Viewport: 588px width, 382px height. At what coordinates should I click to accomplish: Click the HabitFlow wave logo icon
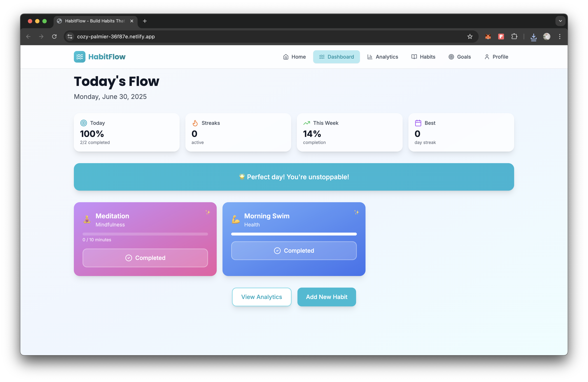pos(79,57)
